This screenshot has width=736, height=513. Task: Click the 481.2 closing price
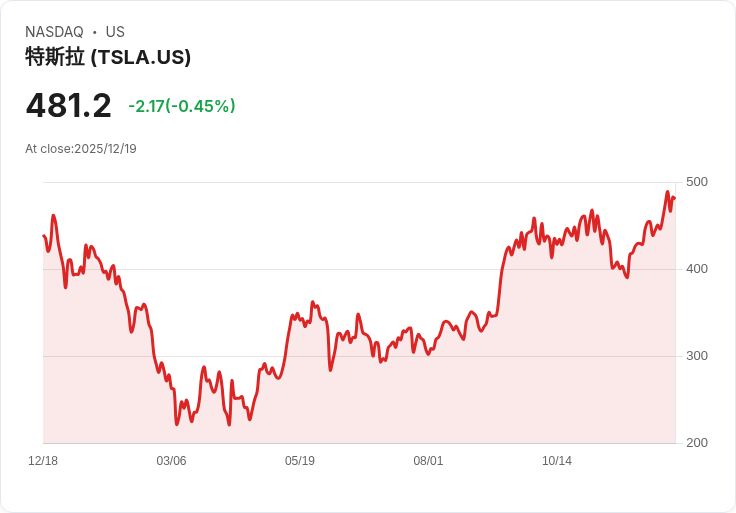(68, 106)
